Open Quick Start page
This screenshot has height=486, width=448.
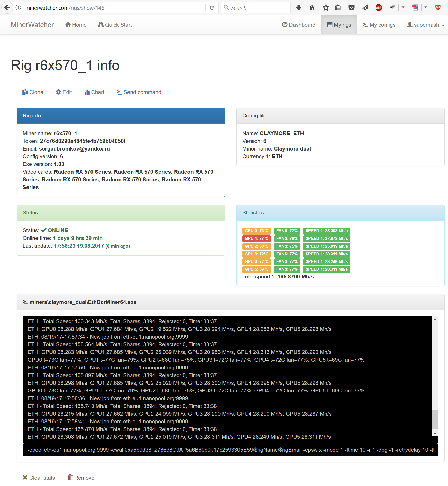coord(115,25)
